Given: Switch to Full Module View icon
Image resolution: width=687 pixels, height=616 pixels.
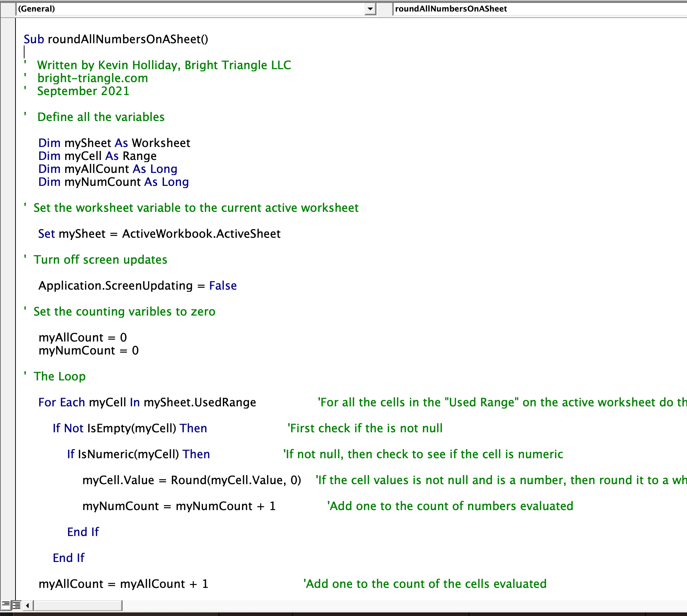Looking at the screenshot, I should [17, 605].
